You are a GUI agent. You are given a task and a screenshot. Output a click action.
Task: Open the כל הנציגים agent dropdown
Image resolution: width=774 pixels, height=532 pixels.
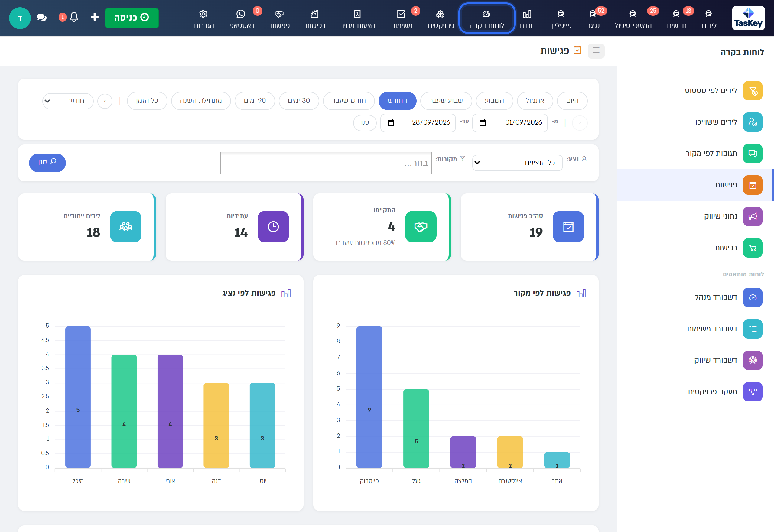tap(517, 163)
